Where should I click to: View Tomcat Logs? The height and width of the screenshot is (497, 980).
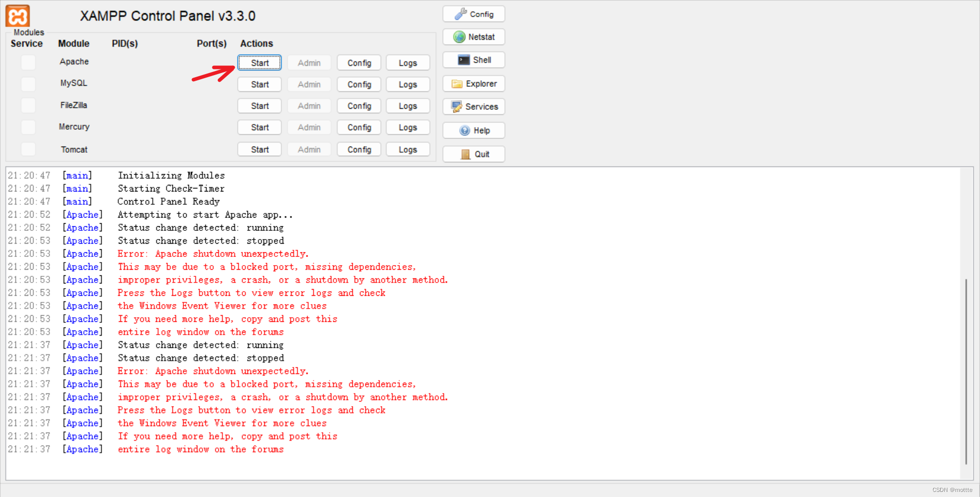pyautogui.click(x=408, y=149)
